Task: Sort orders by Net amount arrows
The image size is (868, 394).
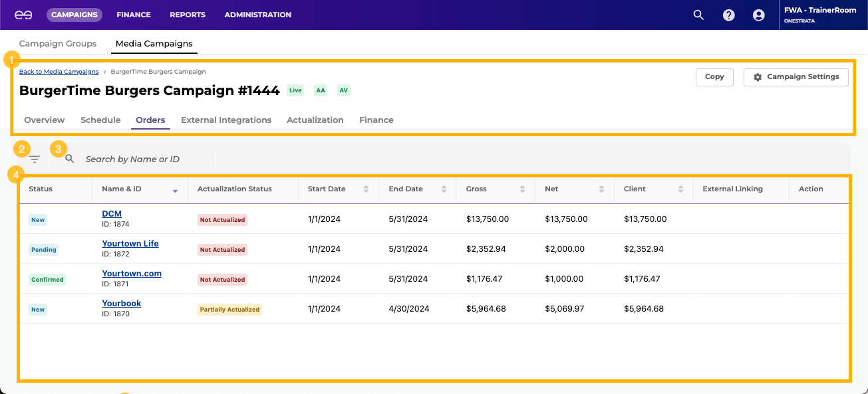Action: (601, 189)
